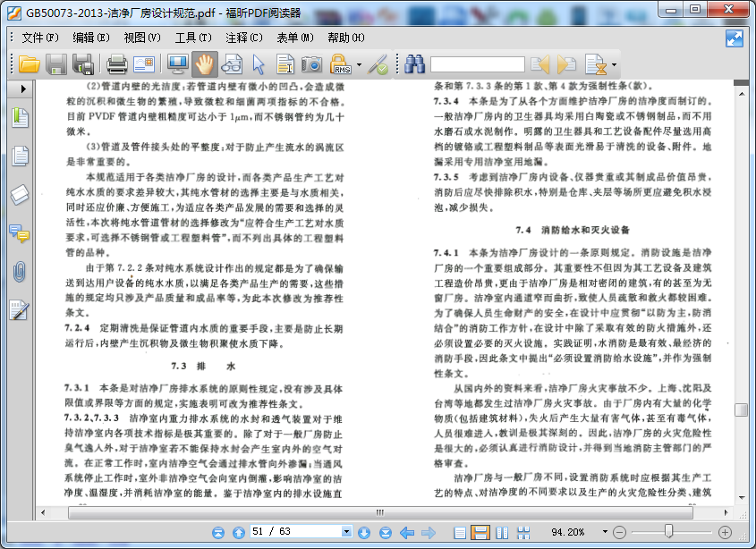Enable continuous page view mode
Screen dimensions: 756x549
pyautogui.click(x=480, y=532)
